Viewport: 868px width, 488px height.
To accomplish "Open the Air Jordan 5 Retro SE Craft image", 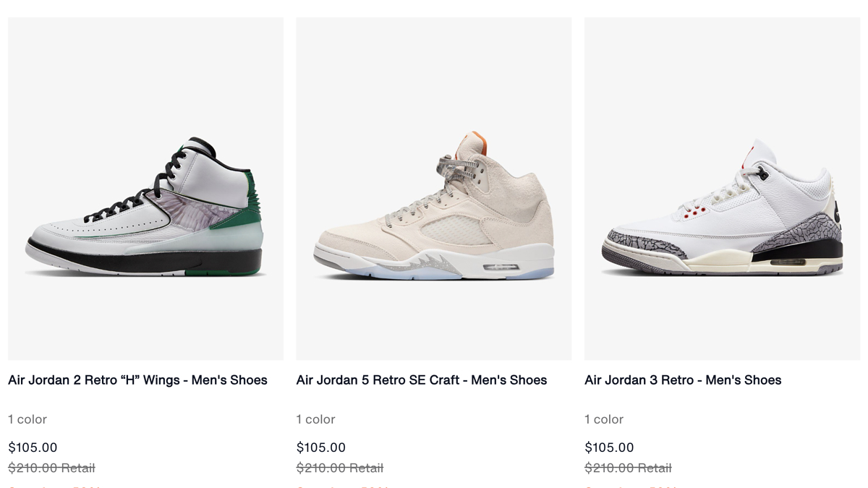I will (x=434, y=189).
